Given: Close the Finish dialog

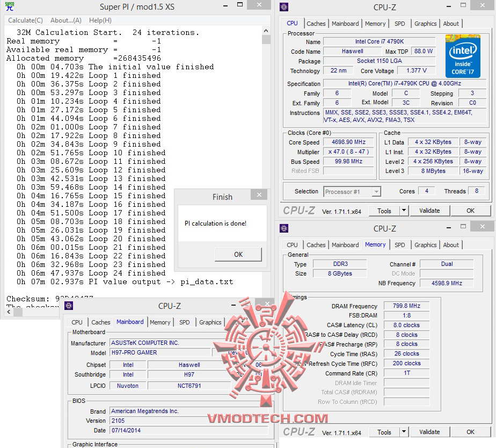Looking at the screenshot, I should point(259,194).
